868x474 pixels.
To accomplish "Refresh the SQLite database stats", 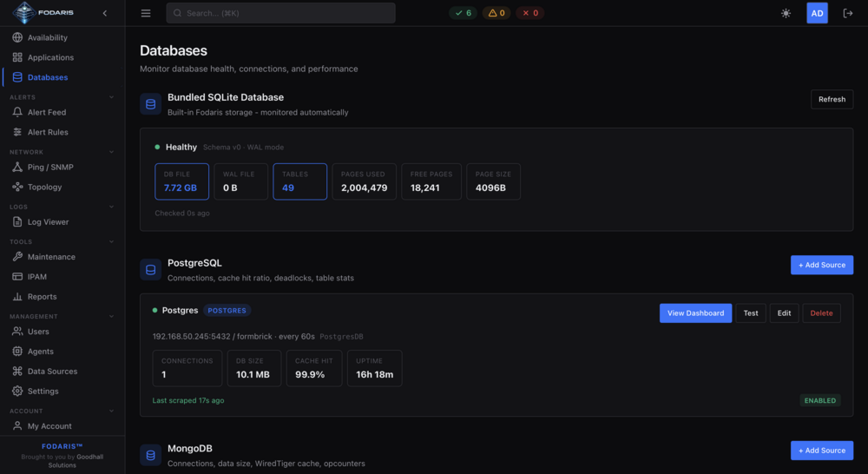I will pyautogui.click(x=832, y=100).
